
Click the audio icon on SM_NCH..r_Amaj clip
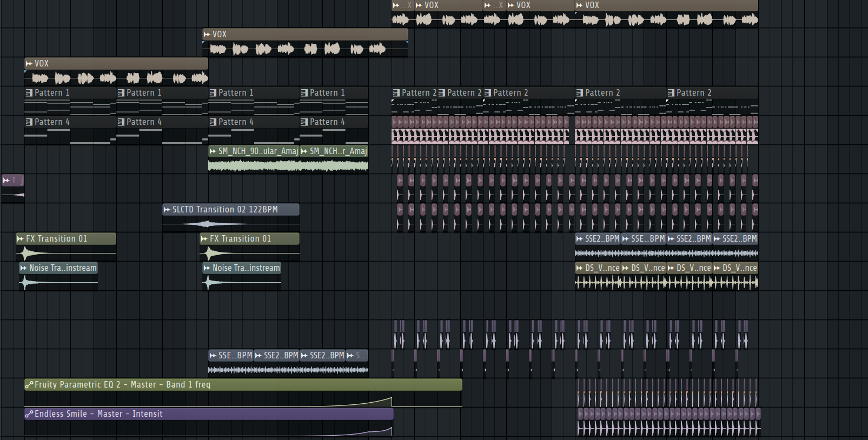tap(304, 151)
